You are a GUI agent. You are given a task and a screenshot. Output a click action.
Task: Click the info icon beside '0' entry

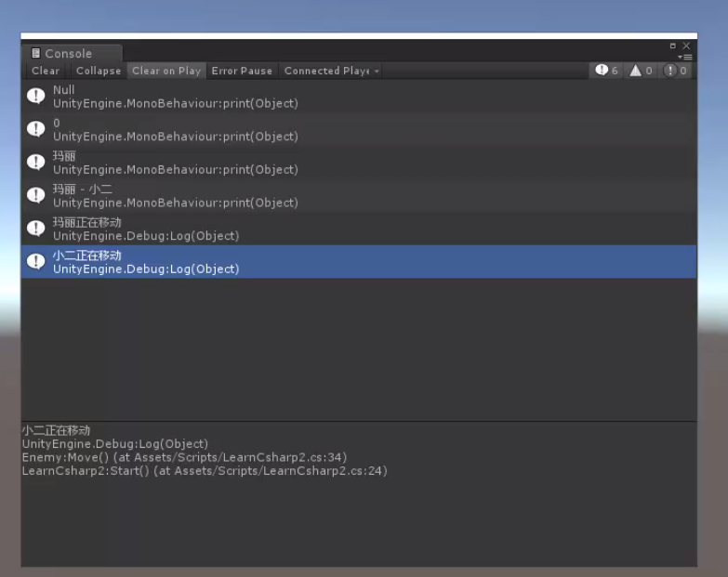(x=35, y=129)
